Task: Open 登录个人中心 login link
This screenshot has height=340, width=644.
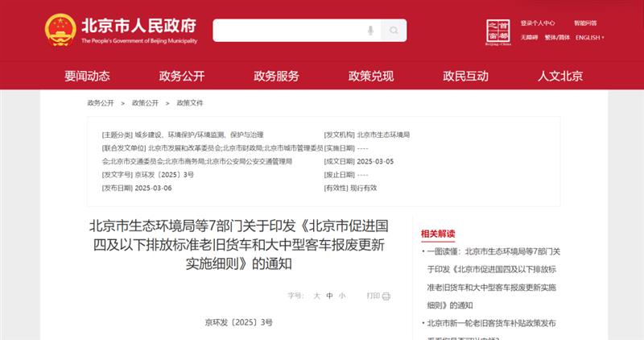Action: tap(538, 23)
